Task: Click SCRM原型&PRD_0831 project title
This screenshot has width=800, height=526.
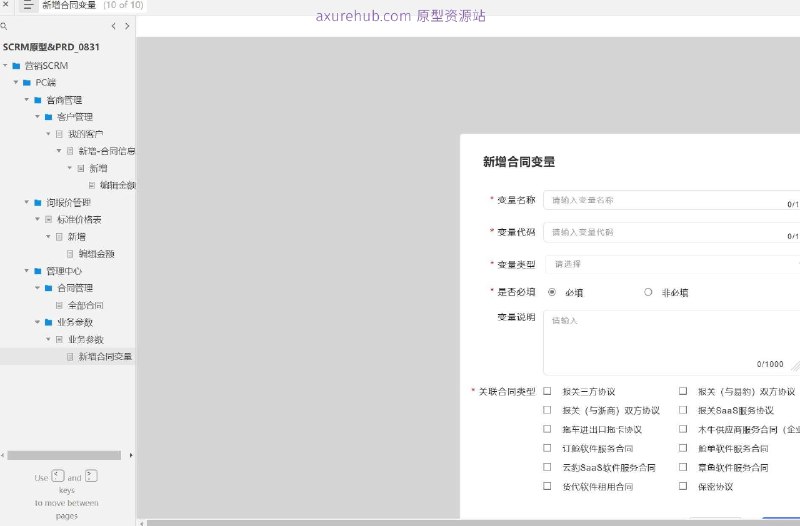Action: tap(51, 47)
